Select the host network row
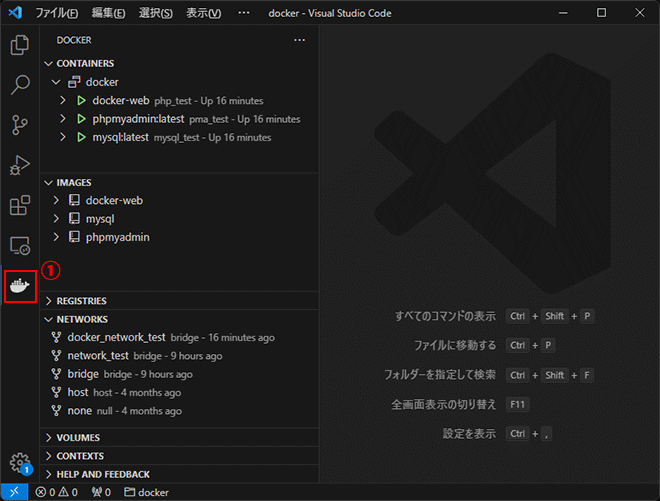 pos(180,392)
